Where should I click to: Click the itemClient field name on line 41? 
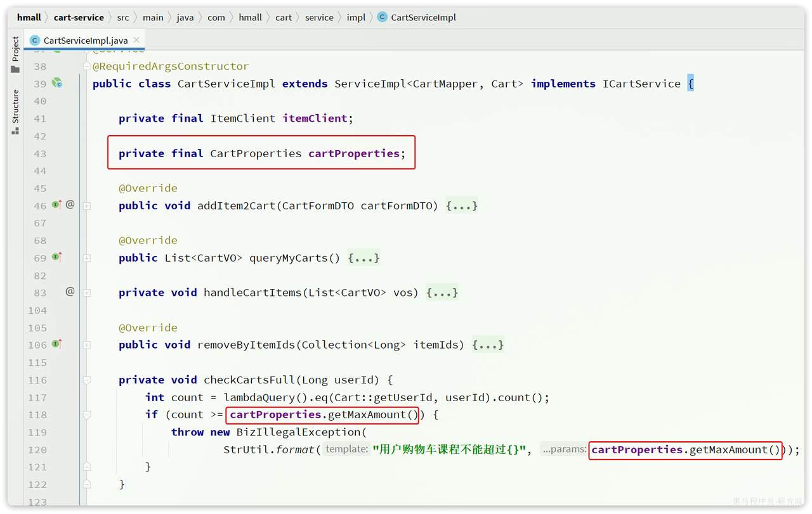point(315,119)
